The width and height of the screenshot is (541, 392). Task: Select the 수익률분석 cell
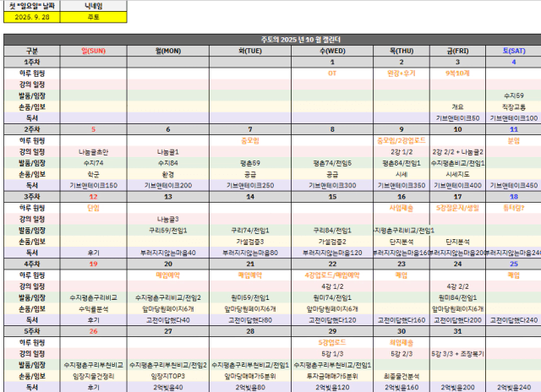point(94,308)
